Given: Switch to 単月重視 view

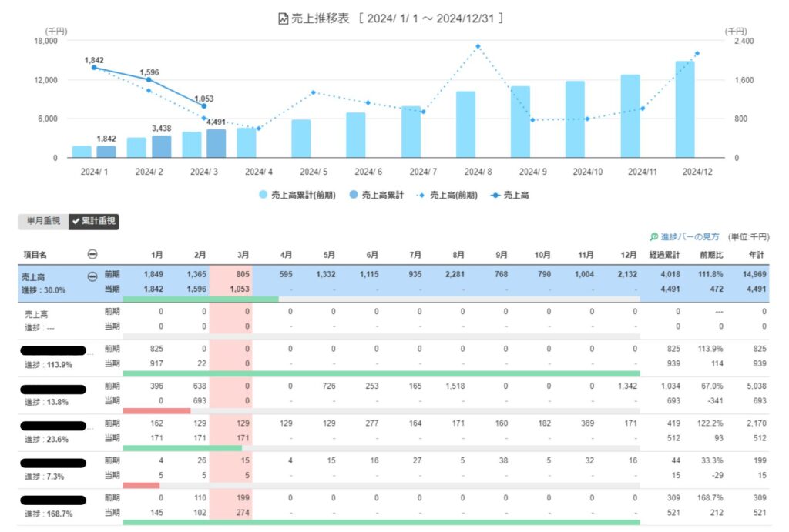Looking at the screenshot, I should (x=43, y=222).
